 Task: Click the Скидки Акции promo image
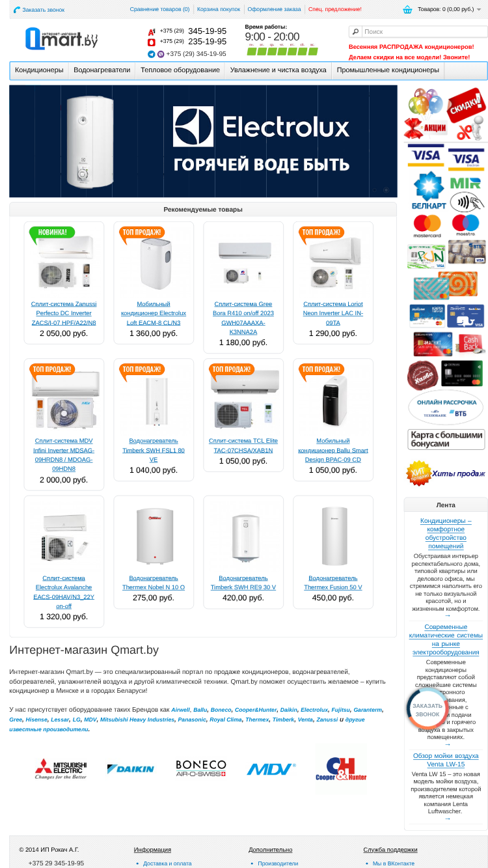446,115
